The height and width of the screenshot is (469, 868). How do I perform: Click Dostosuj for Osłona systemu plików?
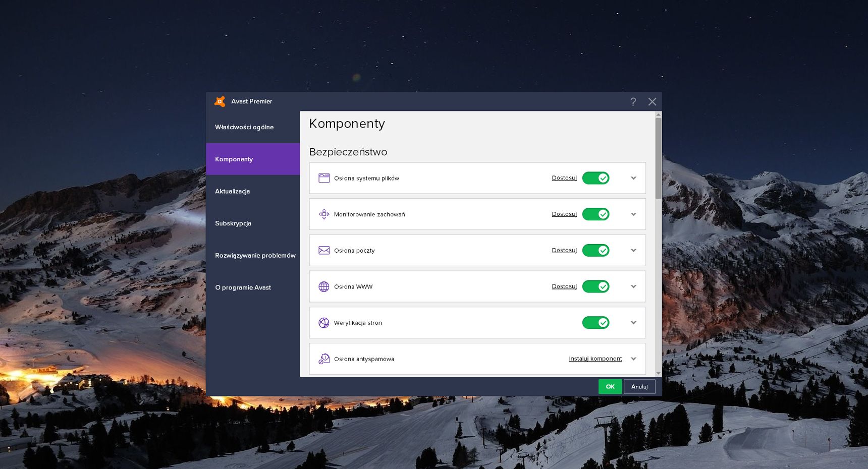pos(564,178)
